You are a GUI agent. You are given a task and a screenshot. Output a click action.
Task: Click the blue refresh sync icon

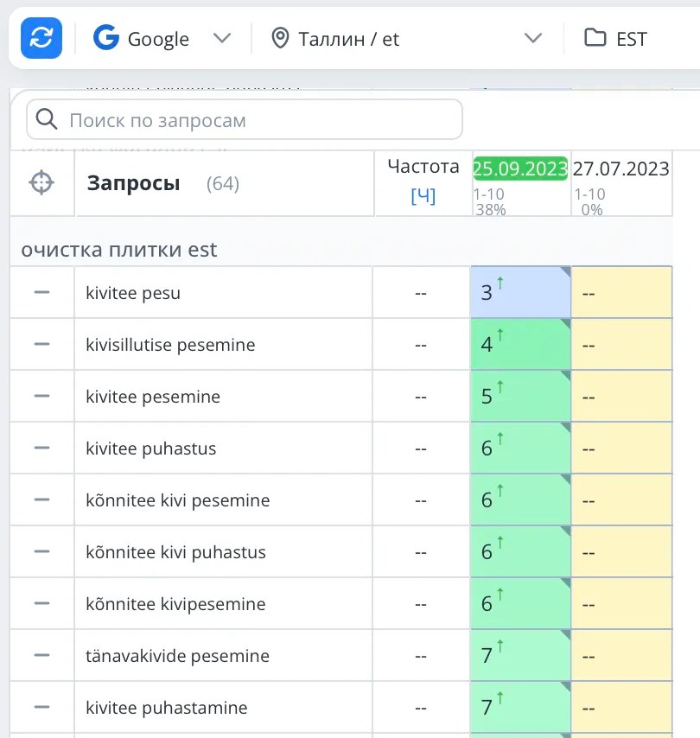[41, 38]
